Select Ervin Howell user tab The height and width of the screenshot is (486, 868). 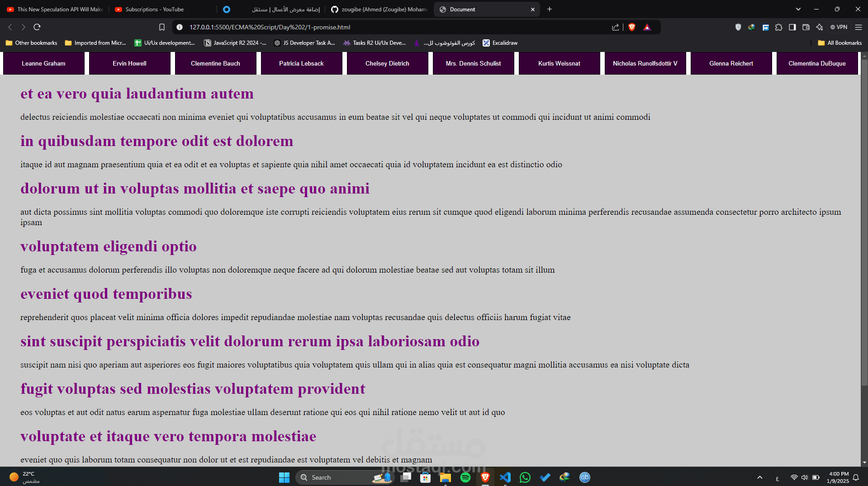pos(129,63)
